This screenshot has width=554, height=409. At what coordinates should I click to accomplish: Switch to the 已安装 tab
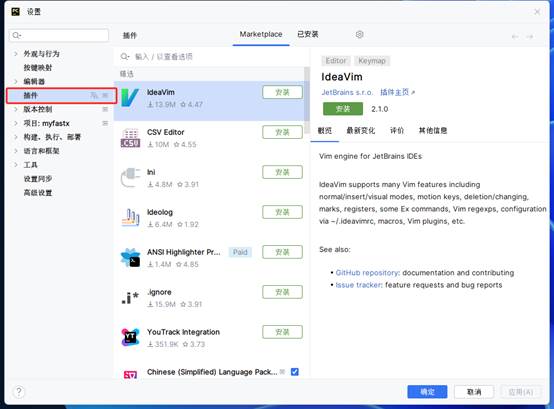point(308,34)
